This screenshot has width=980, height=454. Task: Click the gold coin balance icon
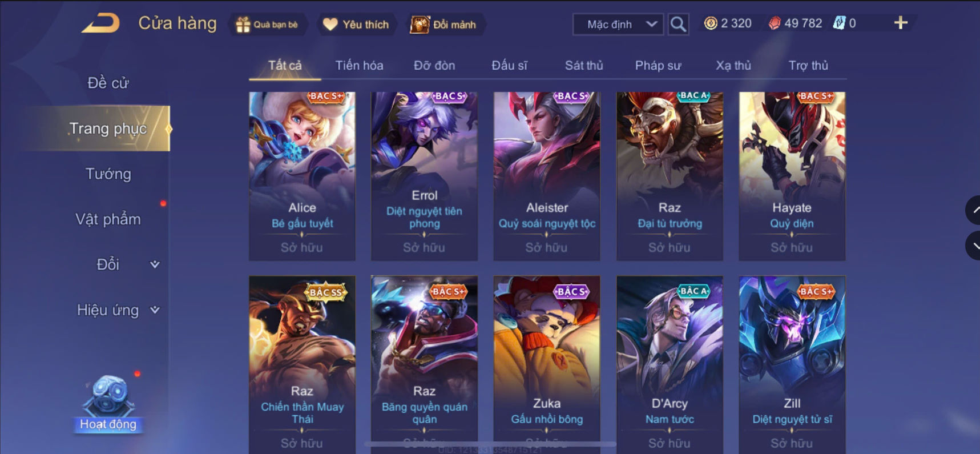pos(711,23)
